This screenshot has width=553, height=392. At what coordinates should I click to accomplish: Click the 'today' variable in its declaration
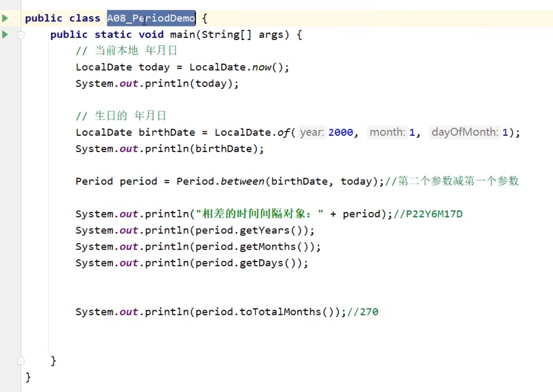point(154,67)
